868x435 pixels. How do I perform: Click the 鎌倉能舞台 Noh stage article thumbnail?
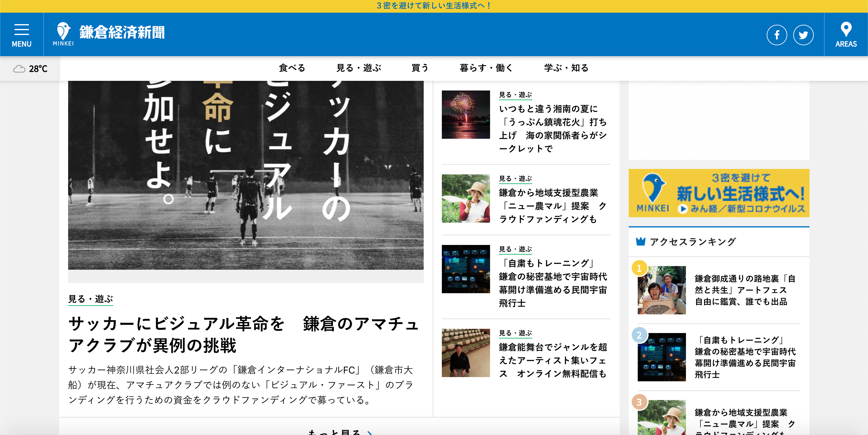pyautogui.click(x=466, y=353)
